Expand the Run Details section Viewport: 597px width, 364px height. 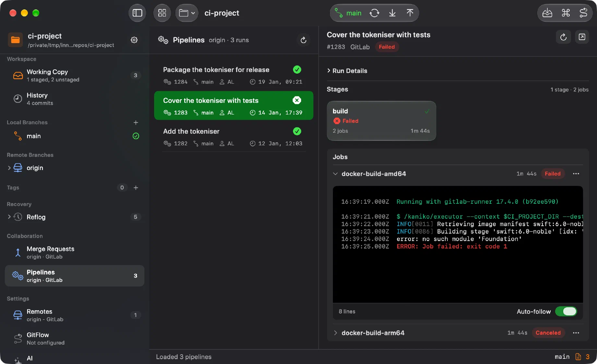[347, 71]
